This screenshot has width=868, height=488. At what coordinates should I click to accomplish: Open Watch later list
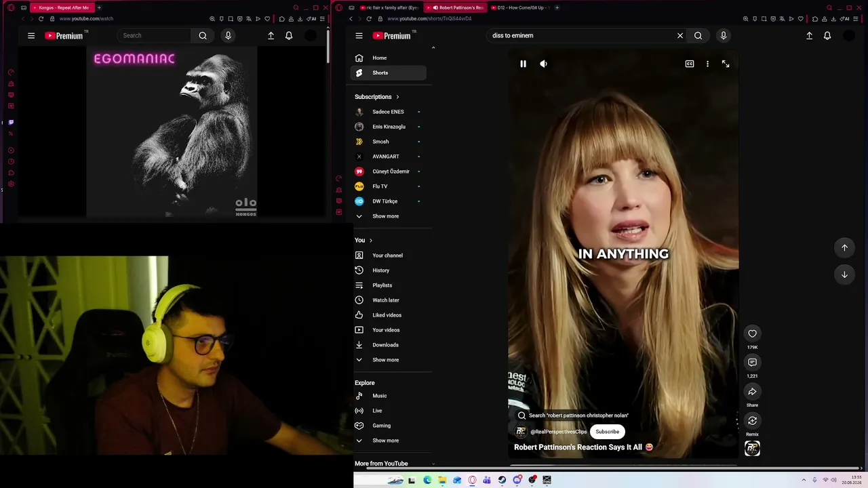pos(389,300)
